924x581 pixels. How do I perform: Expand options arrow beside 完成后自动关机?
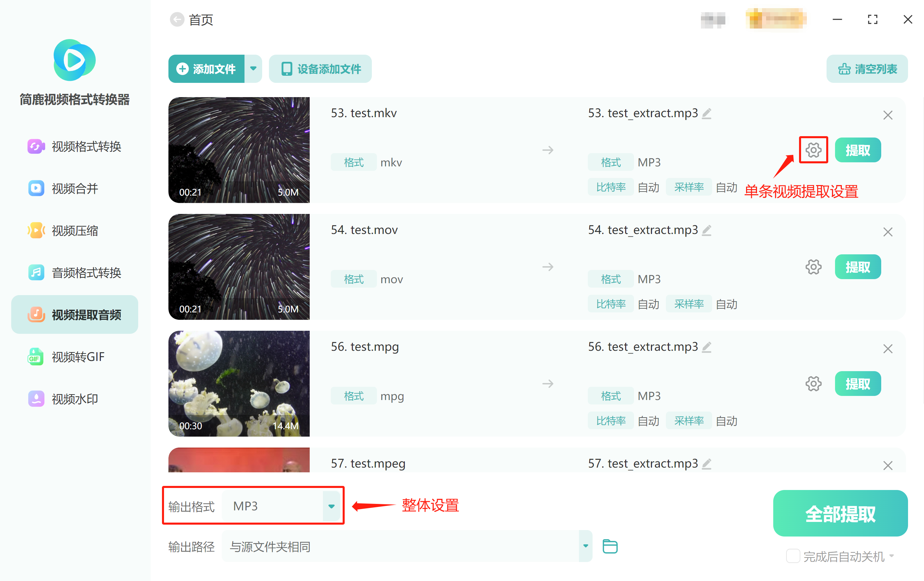891,556
